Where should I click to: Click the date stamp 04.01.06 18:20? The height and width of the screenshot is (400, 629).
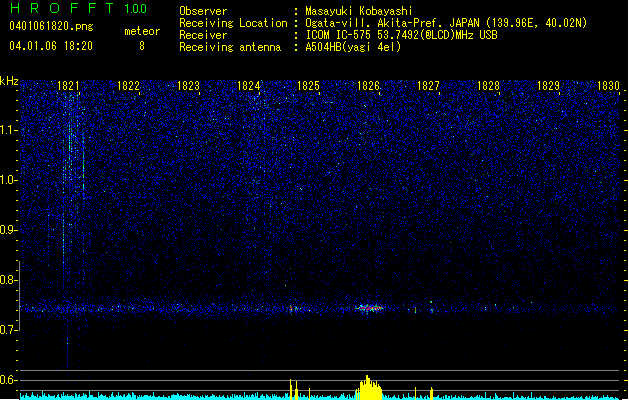[x=51, y=46]
